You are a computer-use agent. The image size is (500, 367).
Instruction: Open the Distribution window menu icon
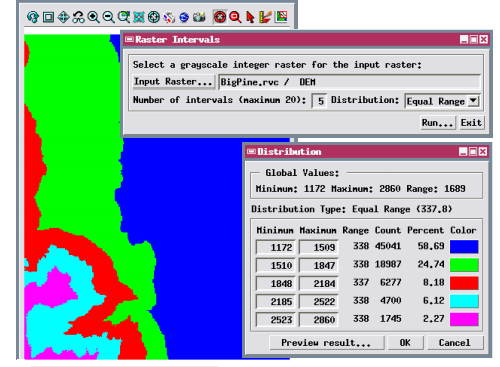pyautogui.click(x=251, y=152)
